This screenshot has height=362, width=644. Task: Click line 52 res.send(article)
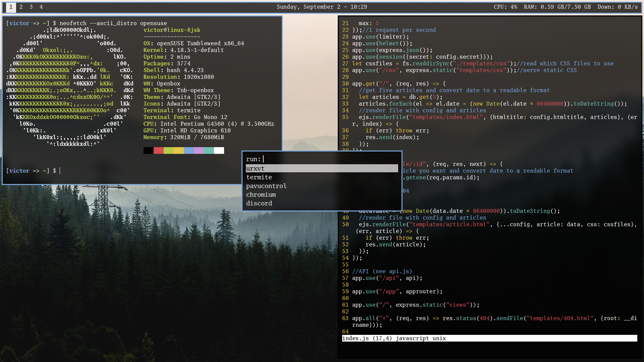coord(396,245)
